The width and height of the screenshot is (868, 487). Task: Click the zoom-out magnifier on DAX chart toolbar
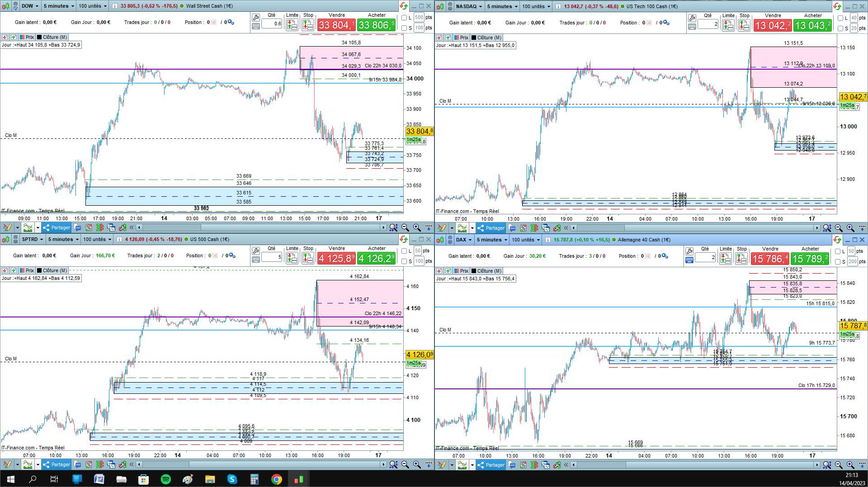coord(839,464)
